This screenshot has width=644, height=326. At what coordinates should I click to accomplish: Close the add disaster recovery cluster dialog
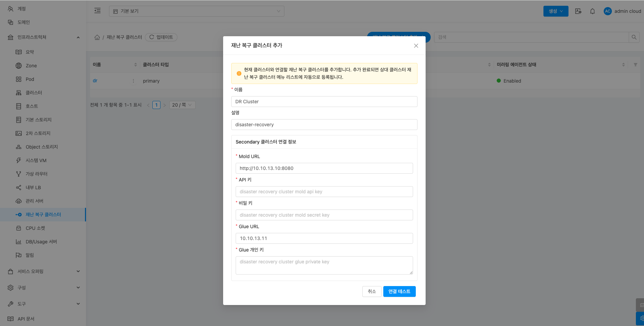click(416, 46)
